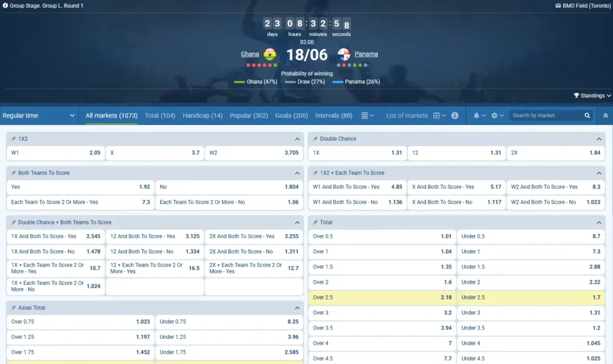Select X And Both To Score - Yes 5.17

pos(457,187)
